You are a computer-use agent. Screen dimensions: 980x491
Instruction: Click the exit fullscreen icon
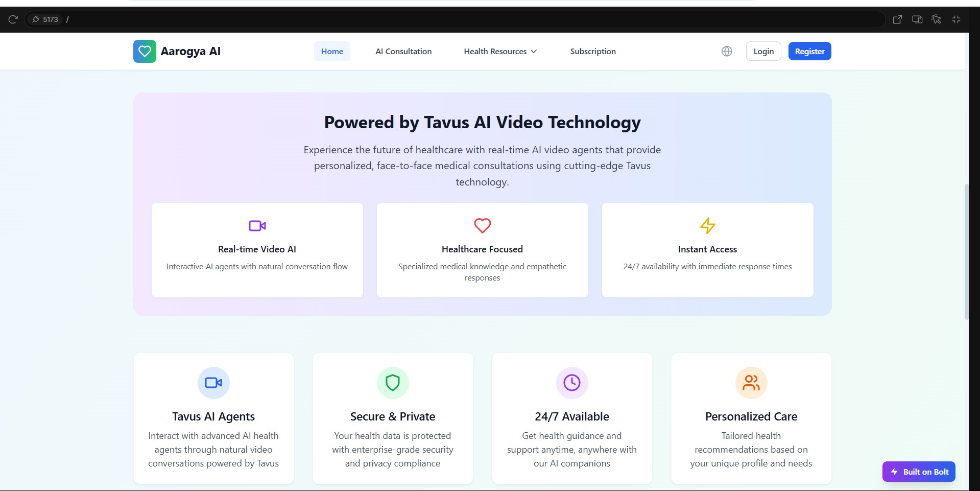point(957,19)
